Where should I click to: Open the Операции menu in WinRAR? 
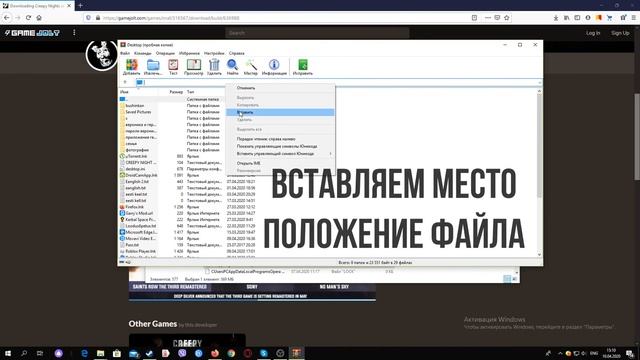pyautogui.click(x=165, y=53)
